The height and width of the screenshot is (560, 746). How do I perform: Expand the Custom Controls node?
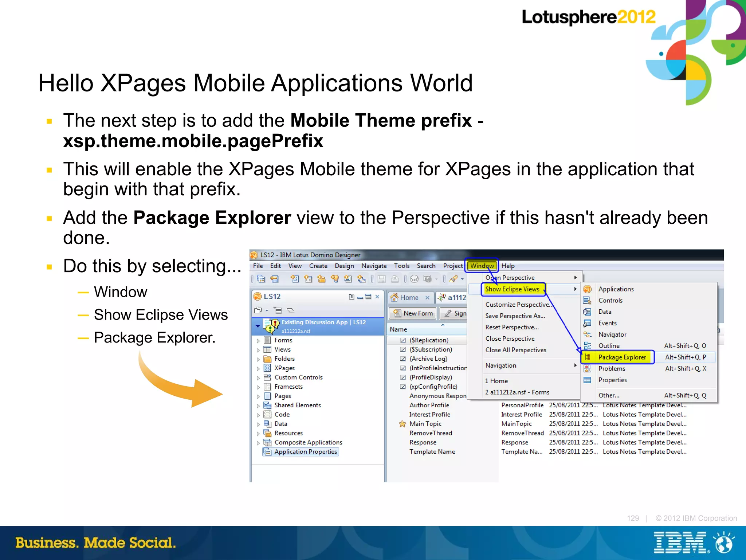click(258, 377)
